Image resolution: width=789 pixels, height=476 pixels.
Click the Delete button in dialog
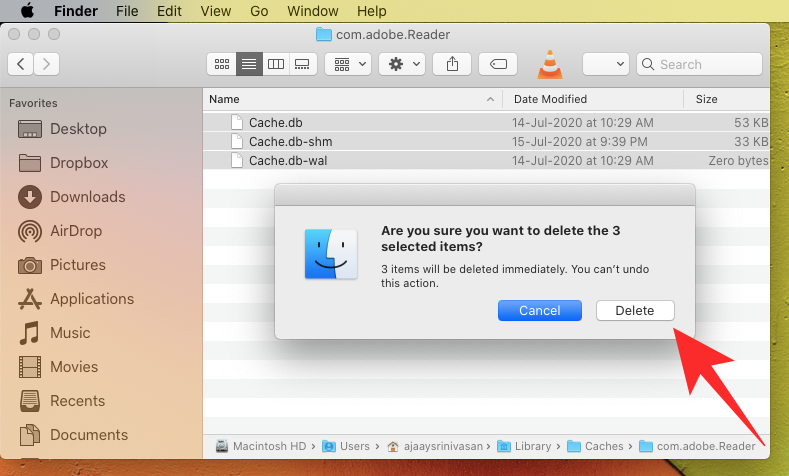tap(635, 310)
